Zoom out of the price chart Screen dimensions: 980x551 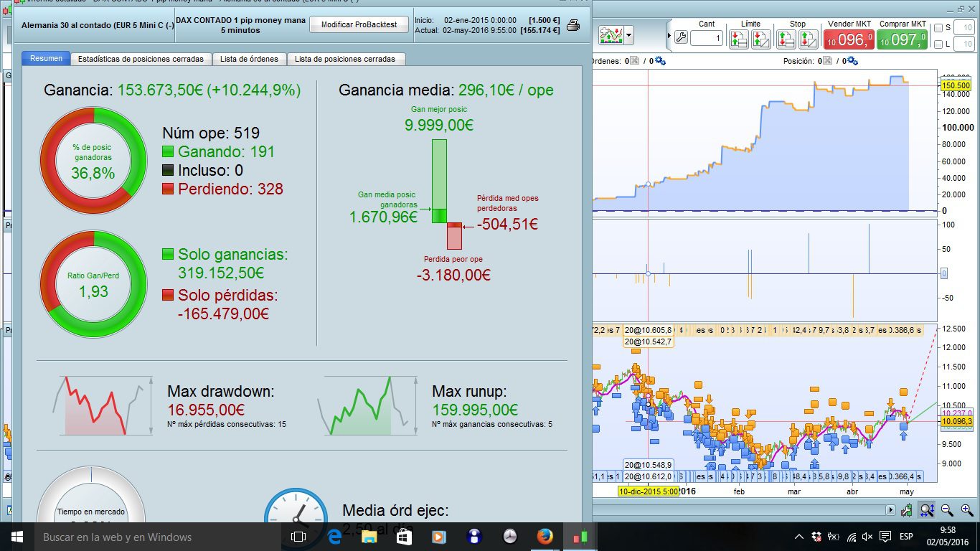pyautogui.click(x=947, y=510)
